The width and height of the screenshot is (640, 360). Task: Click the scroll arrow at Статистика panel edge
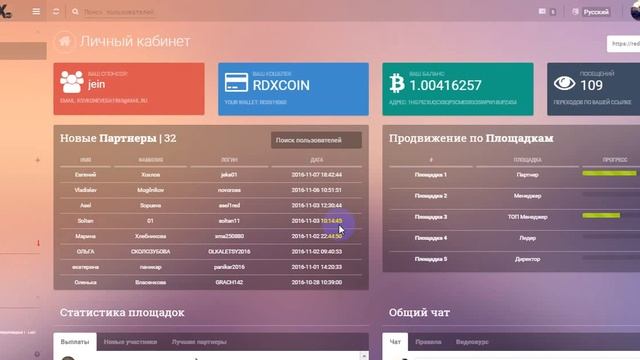click(364, 356)
